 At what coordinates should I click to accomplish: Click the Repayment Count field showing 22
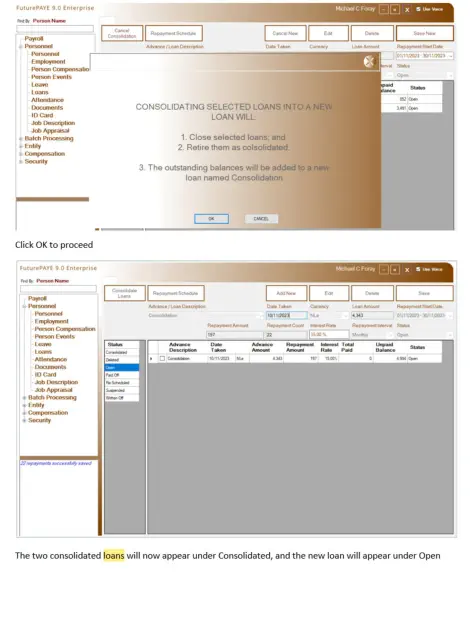click(287, 335)
